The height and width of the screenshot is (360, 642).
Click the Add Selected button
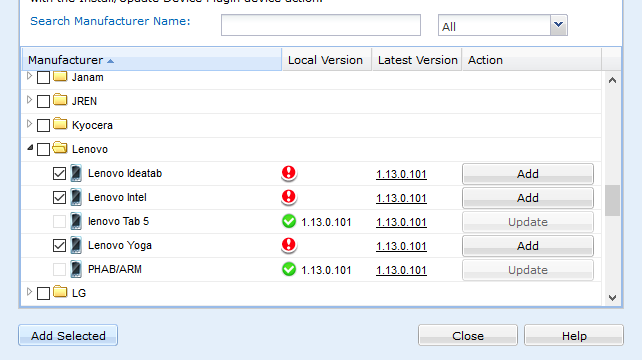click(68, 335)
